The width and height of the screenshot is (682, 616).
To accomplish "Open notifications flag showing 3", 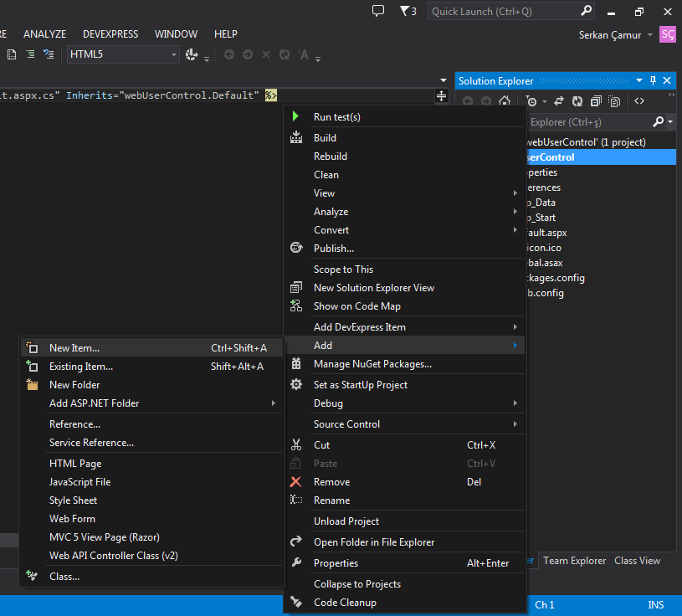I will coord(408,11).
